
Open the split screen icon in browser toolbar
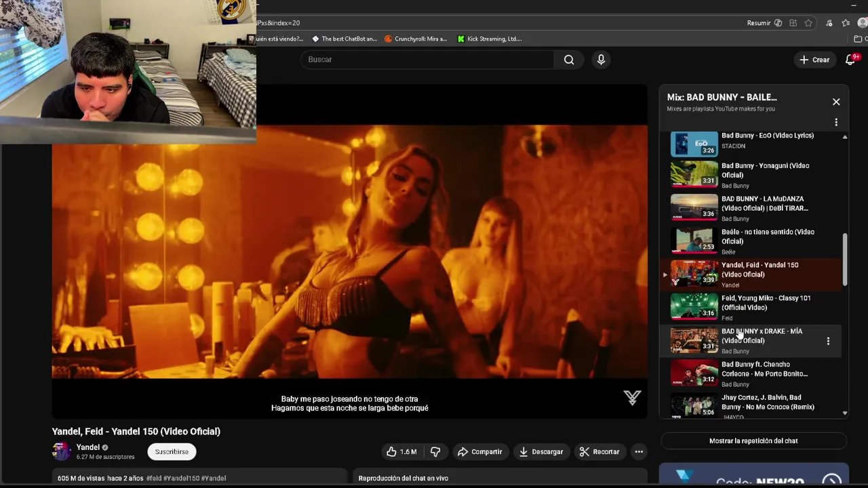[793, 23]
